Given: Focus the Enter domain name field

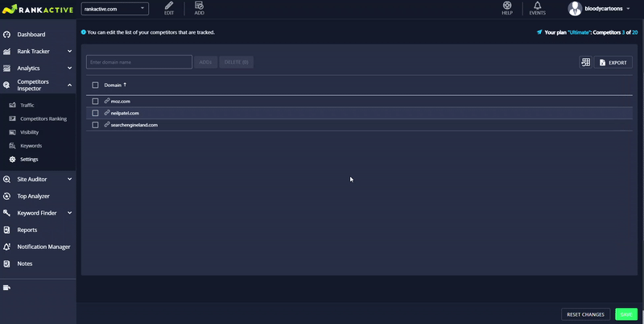Looking at the screenshot, I should [x=139, y=62].
